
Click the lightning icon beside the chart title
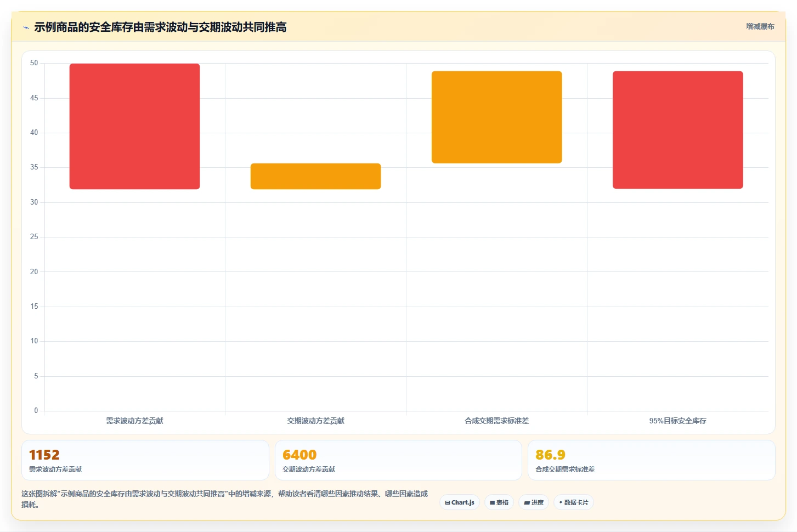click(x=26, y=27)
